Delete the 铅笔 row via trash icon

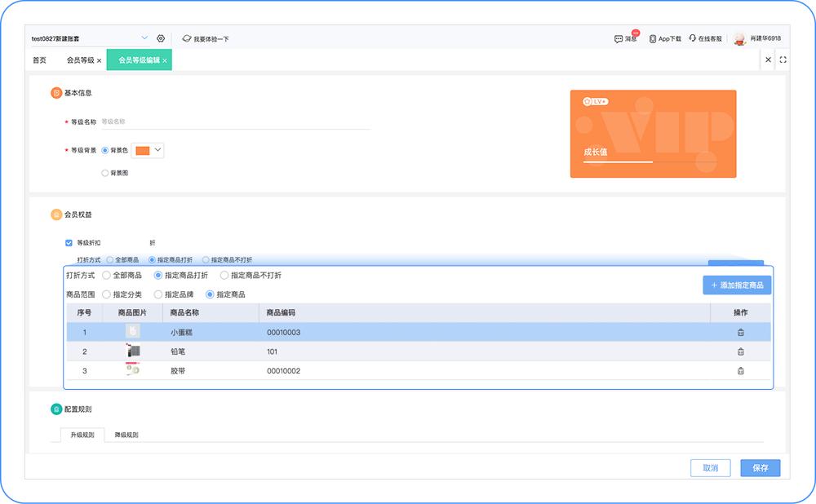tap(741, 351)
